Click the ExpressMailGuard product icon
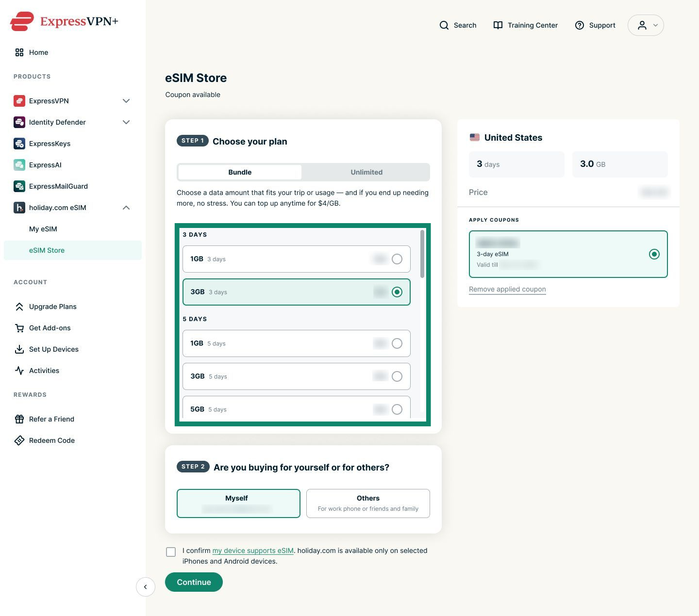 (19, 186)
